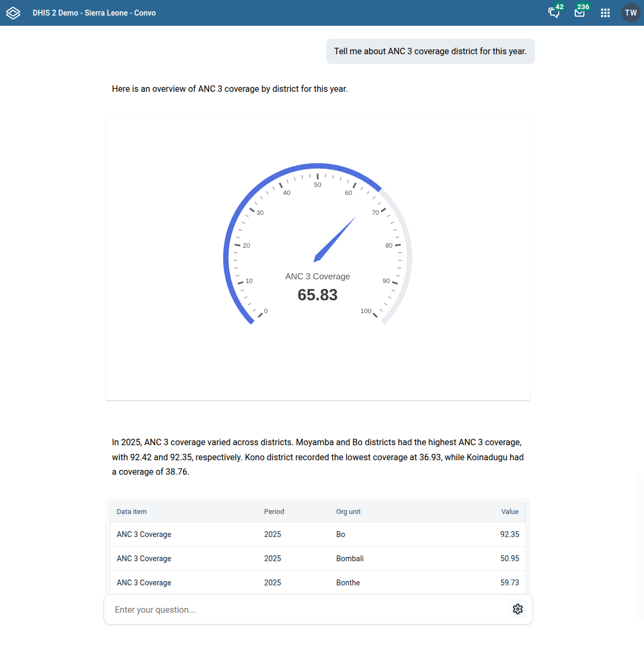Select the table row for Bombali district
The width and height of the screenshot is (644, 645).
click(318, 559)
